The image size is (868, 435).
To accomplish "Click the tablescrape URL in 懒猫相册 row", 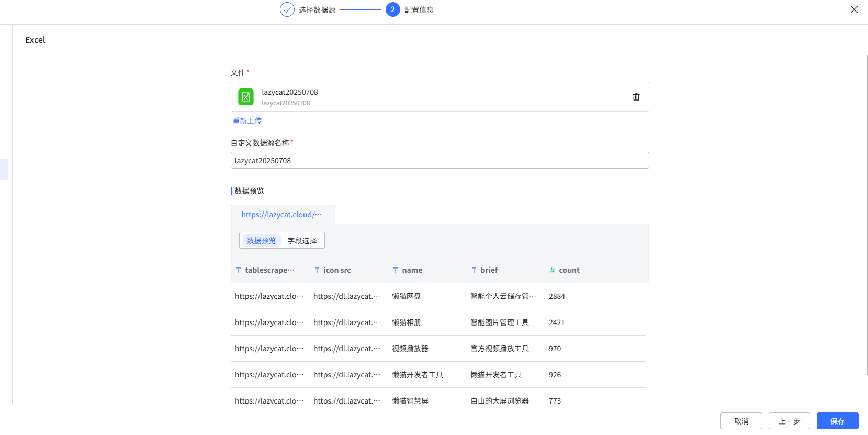I will (x=269, y=322).
